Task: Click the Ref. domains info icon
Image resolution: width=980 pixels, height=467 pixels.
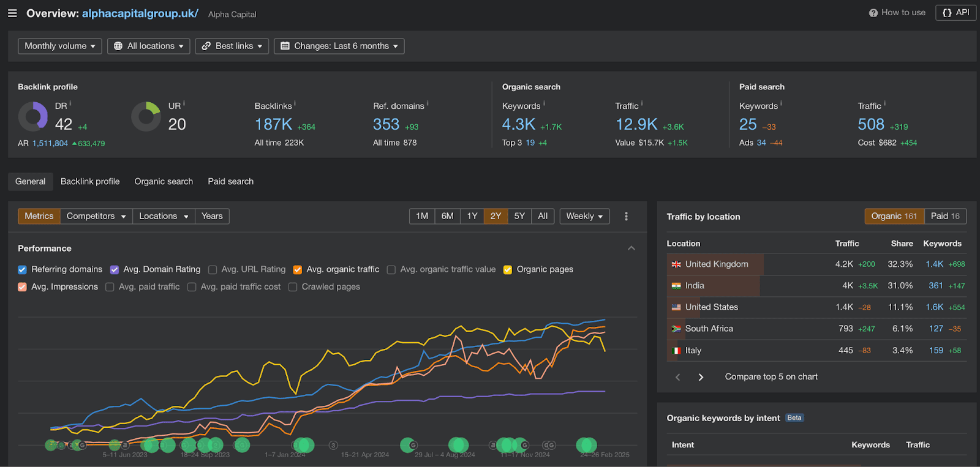Action: point(428,103)
